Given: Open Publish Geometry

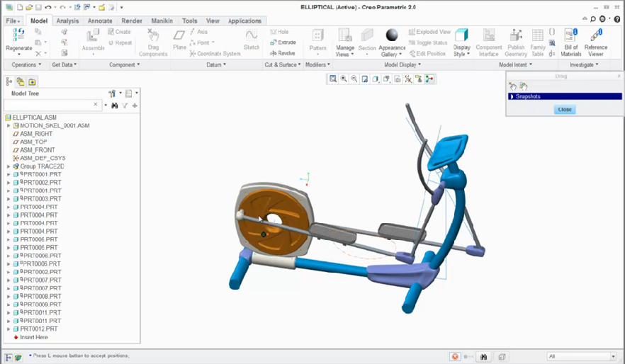Looking at the screenshot, I should click(x=516, y=42).
